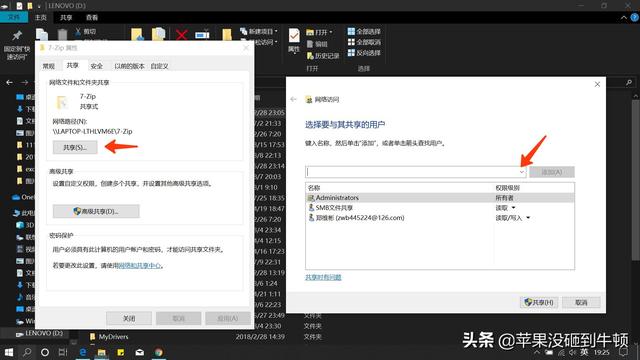The image size is (640, 360).
Task: Select LENOVO (D:) in navigation pane
Action: point(39,333)
